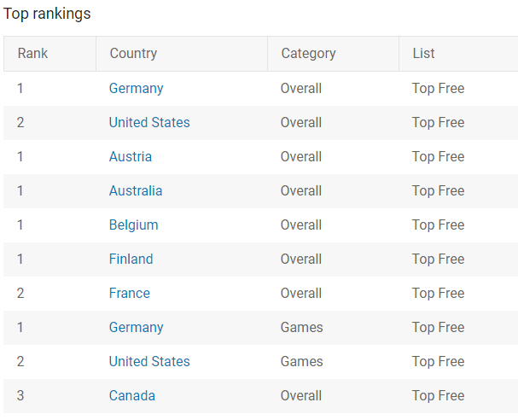Select the Belgium country link
This screenshot has width=518, height=420.
click(x=134, y=225)
